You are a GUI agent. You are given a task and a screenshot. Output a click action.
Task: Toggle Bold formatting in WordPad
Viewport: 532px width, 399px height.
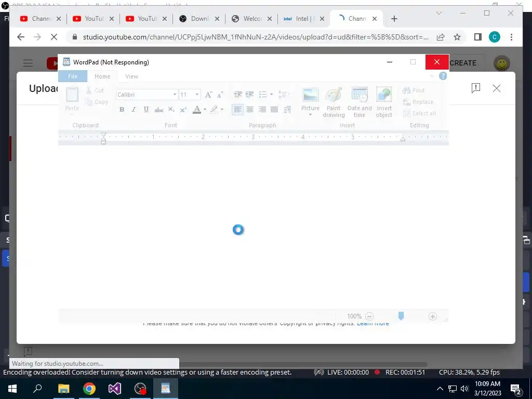[x=122, y=109]
